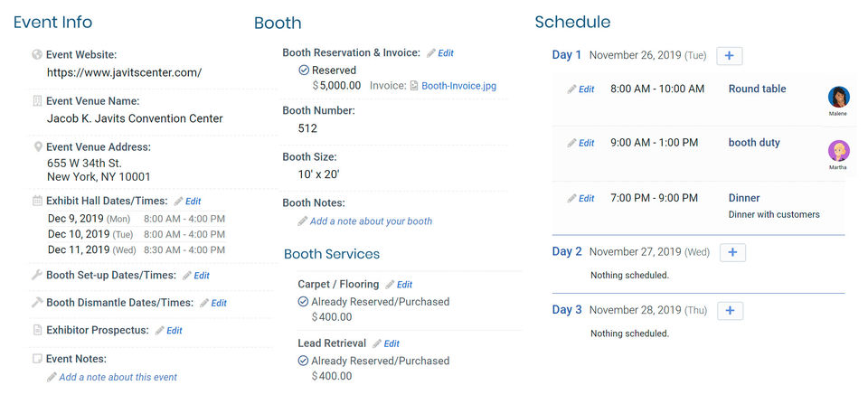This screenshot has width=868, height=404.
Task: Click the wrench icon beside Booth Set-up Dates/Times
Action: pos(37,275)
